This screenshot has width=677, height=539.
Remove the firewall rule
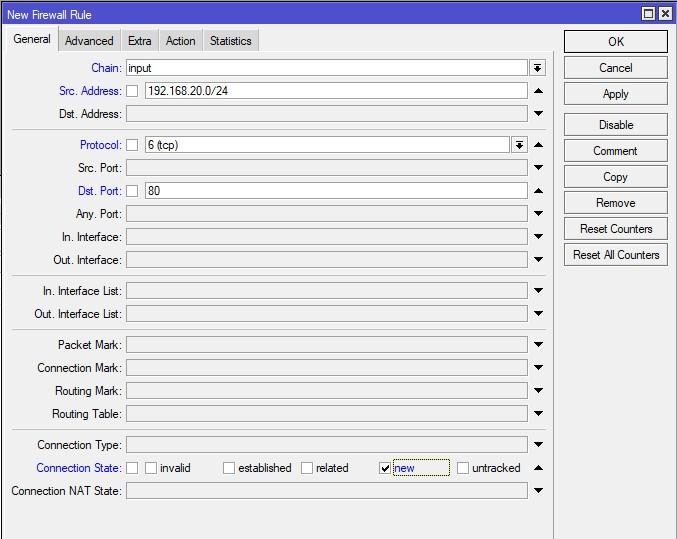[616, 203]
